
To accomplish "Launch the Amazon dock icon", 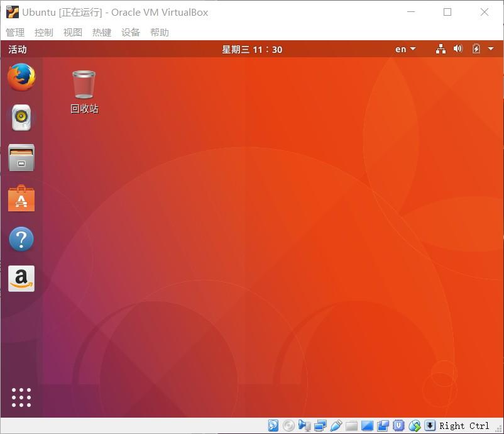I will pos(21,279).
